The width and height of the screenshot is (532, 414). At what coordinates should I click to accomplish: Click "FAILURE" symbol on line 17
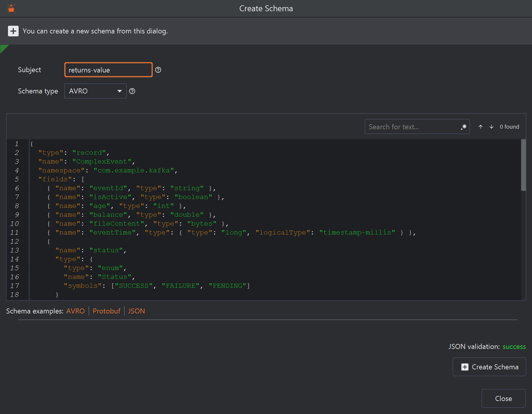[181, 286]
